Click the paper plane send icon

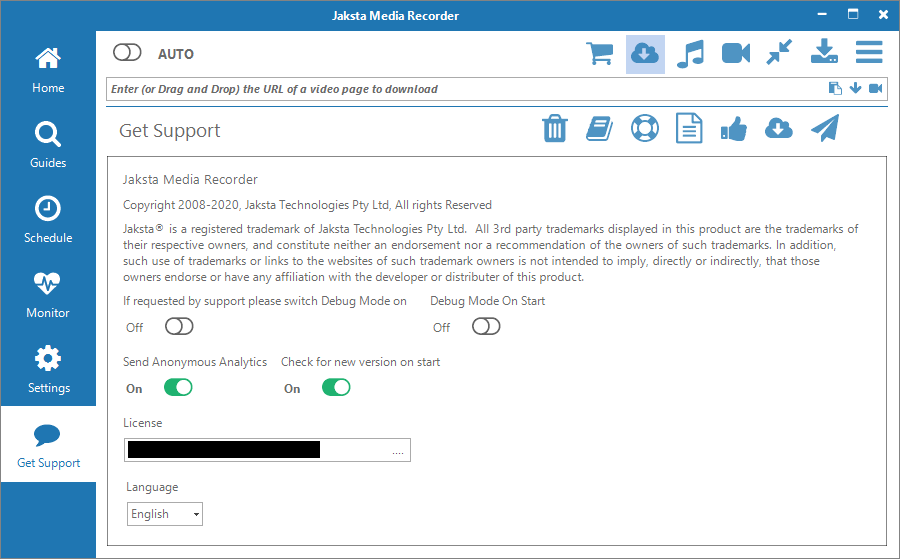click(825, 127)
